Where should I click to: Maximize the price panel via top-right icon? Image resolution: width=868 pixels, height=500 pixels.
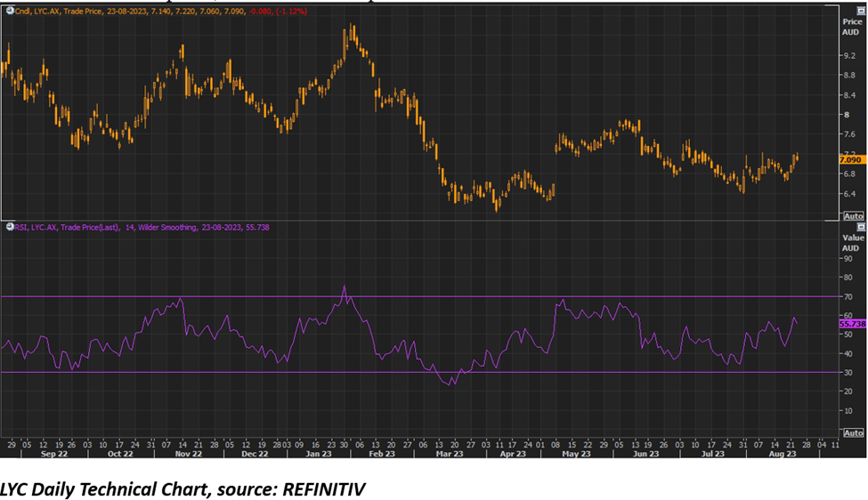(860, 11)
